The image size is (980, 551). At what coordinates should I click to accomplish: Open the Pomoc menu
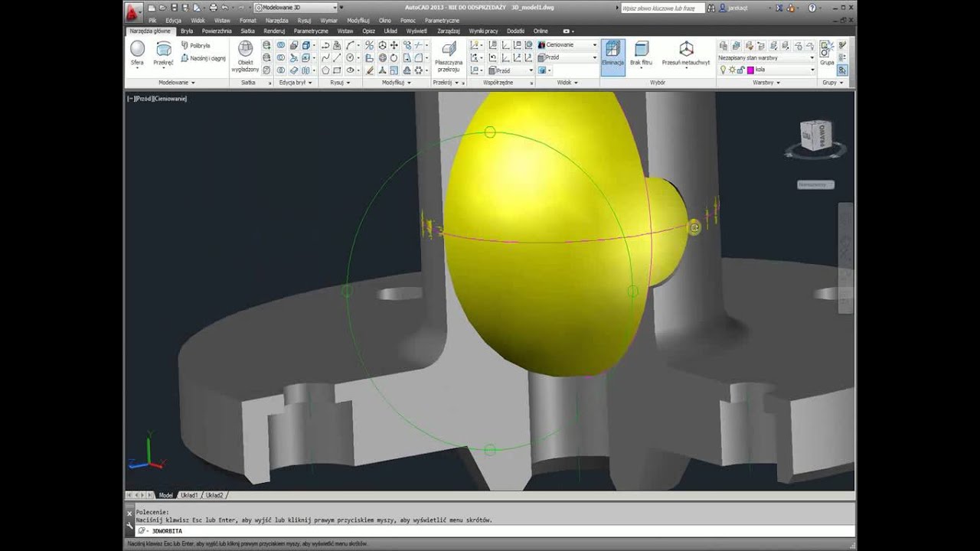408,21
